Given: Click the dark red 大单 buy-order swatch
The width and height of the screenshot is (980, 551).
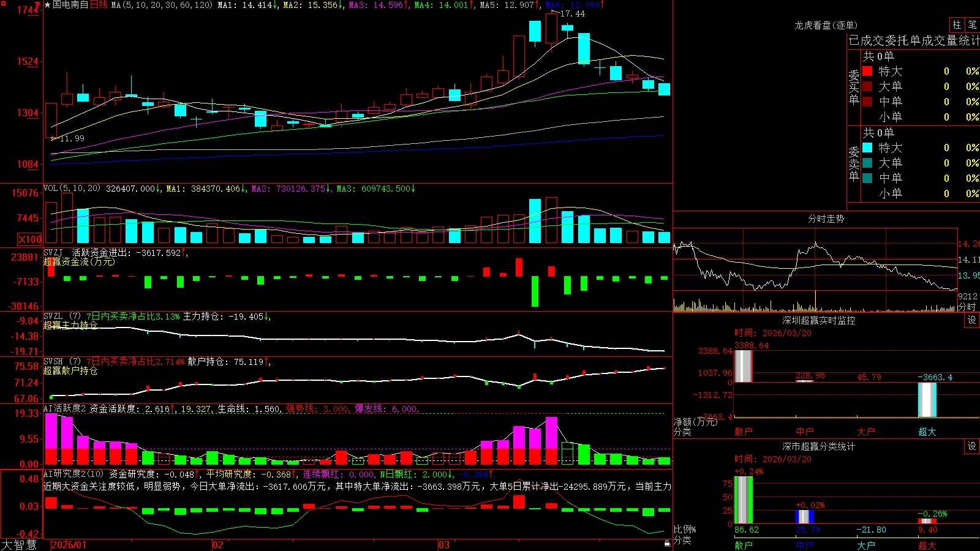Looking at the screenshot, I should tap(867, 86).
